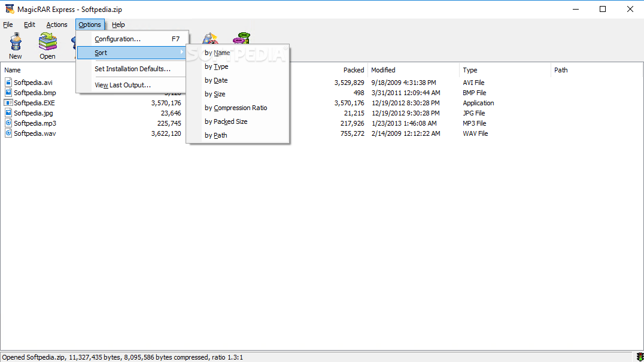Select the Softpedia.mp3 file name
This screenshot has height=362, width=644.
pyautogui.click(x=35, y=123)
